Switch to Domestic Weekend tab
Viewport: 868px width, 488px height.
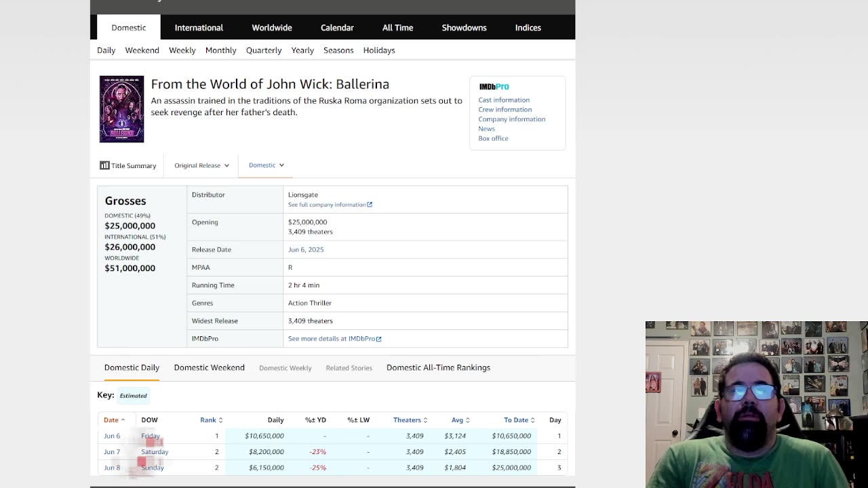click(209, 367)
